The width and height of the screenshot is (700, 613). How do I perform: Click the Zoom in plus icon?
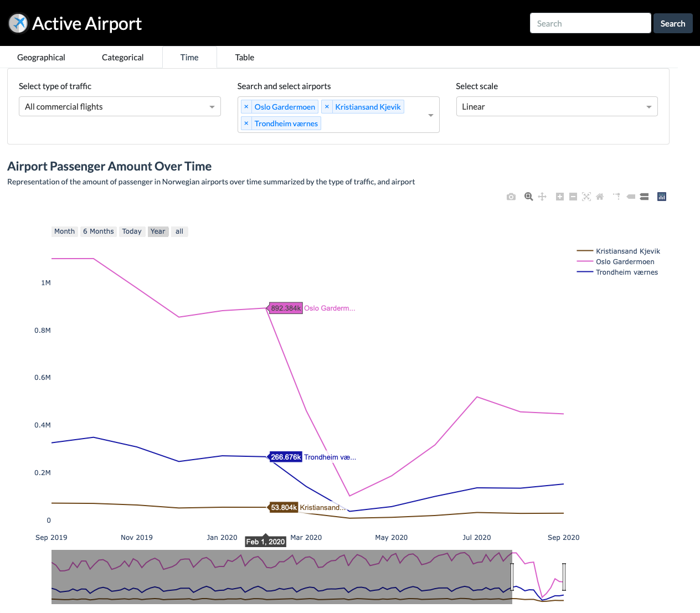click(560, 197)
